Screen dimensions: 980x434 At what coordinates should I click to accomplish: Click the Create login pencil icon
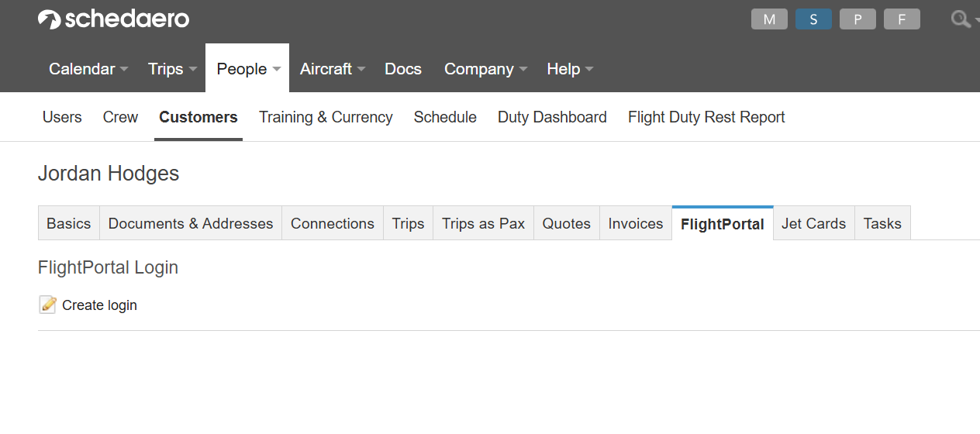(47, 305)
